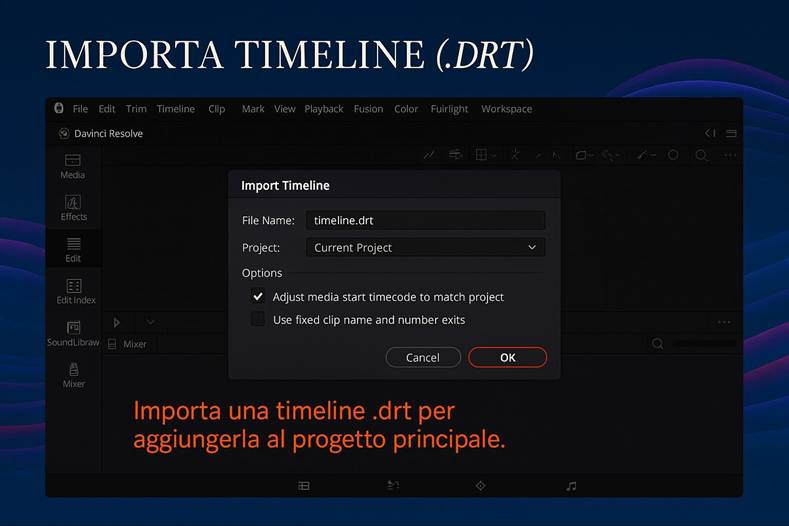This screenshot has height=526, width=789.
Task: Open the toolbar three-dots overflow menu
Action: click(730, 156)
